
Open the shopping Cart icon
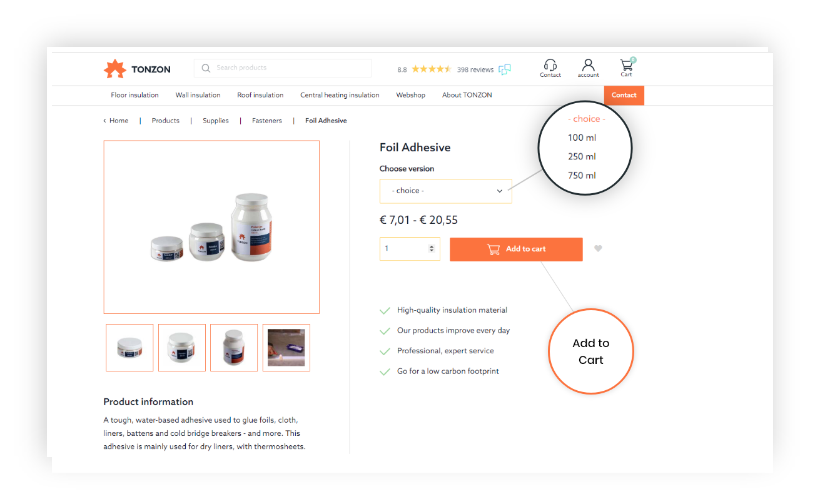point(626,64)
